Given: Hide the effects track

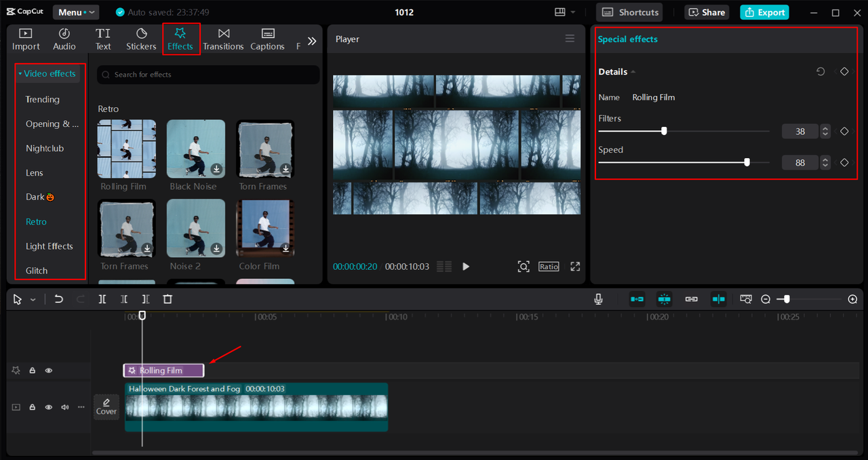Looking at the screenshot, I should tap(49, 370).
